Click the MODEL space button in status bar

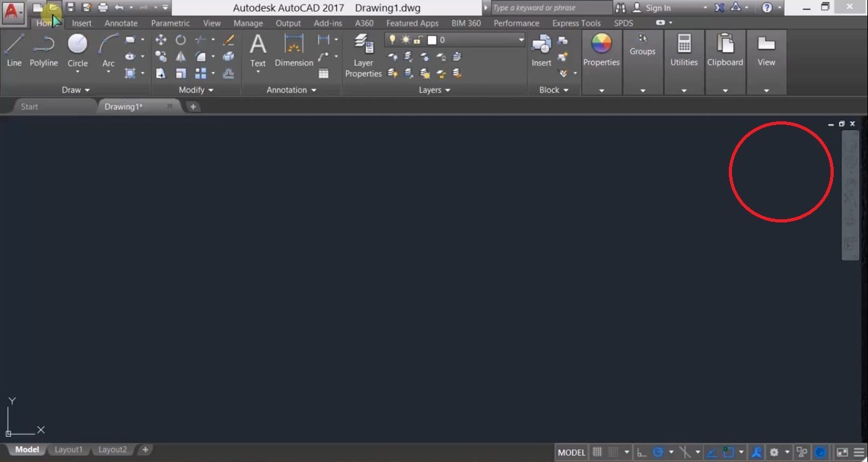(x=571, y=452)
